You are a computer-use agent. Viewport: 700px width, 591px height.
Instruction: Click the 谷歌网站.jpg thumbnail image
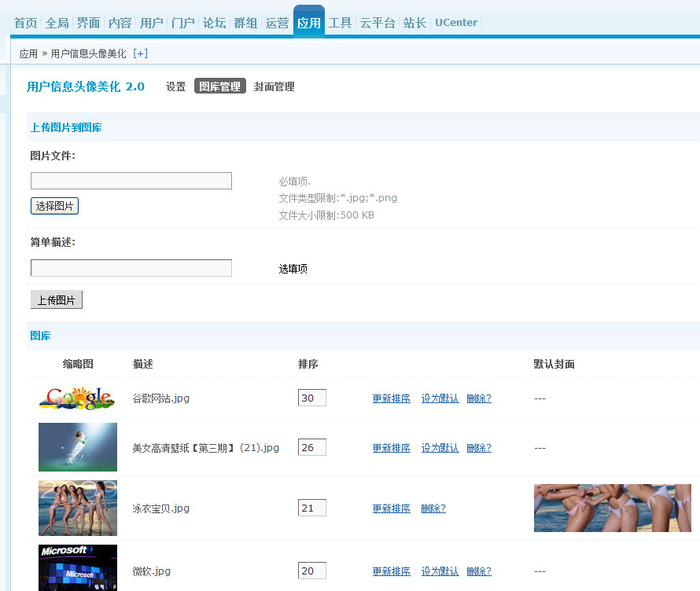(x=77, y=398)
